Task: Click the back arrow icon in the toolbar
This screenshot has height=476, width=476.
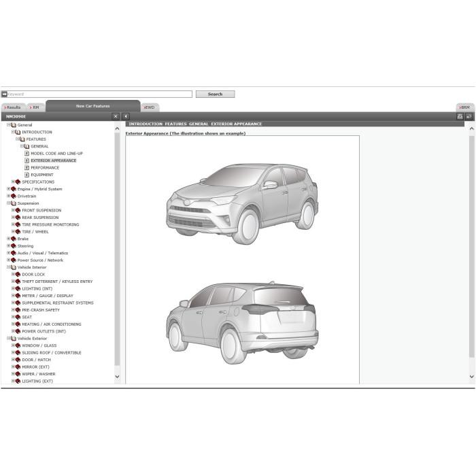Action: point(126,116)
